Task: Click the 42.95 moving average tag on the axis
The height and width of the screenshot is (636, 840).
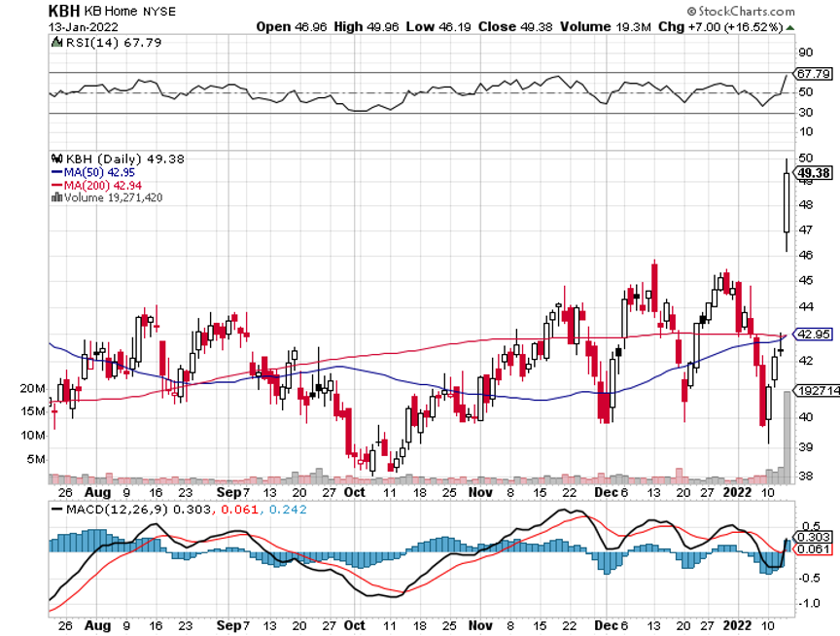Action: 814,335
